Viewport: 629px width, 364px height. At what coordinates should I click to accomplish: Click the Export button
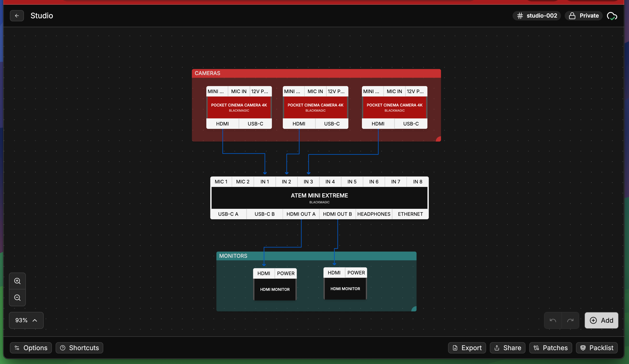467,348
